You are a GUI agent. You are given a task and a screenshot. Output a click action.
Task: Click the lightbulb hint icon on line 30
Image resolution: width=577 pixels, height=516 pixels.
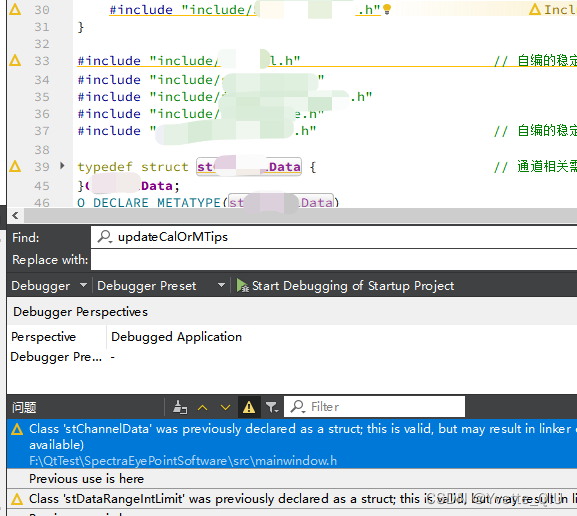click(387, 9)
